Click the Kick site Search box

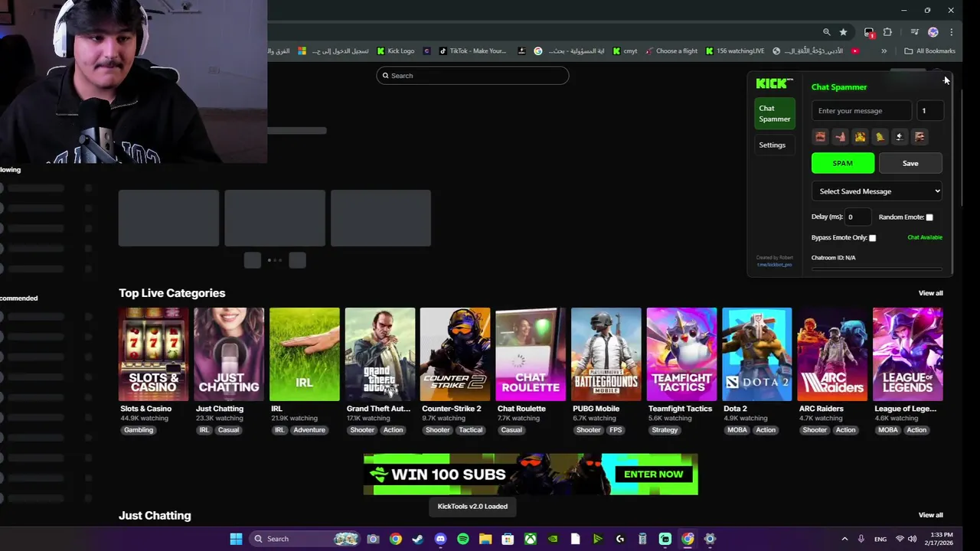[x=472, y=76]
